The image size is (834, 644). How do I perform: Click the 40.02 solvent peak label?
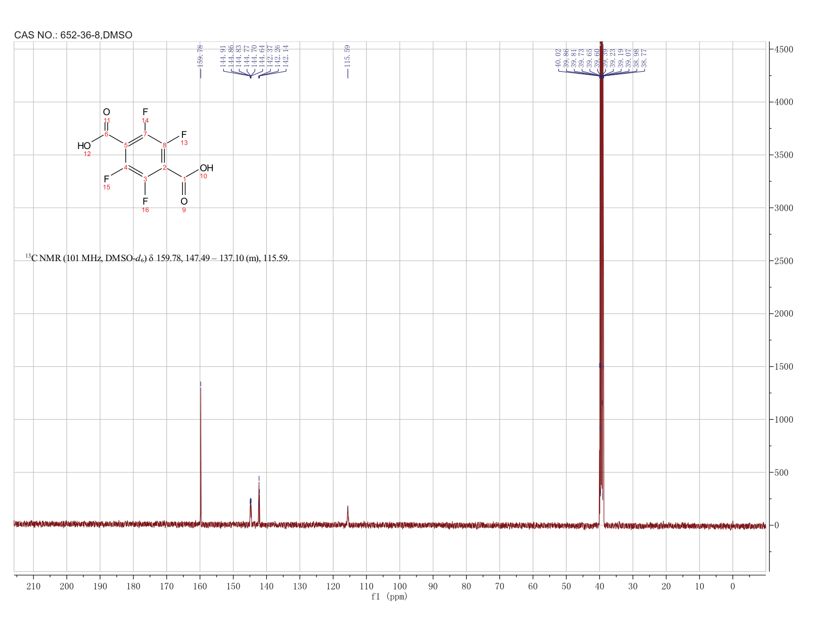click(558, 58)
